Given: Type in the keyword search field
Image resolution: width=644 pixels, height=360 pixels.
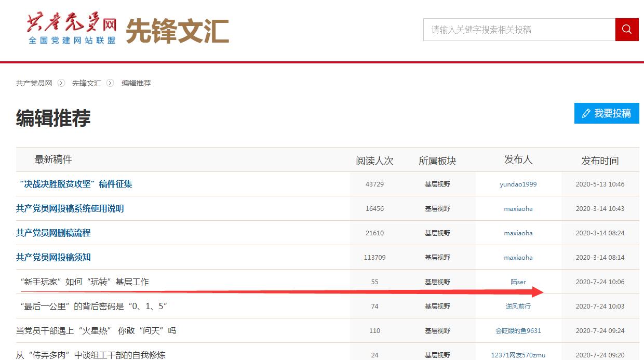Looking at the screenshot, I should tap(519, 30).
